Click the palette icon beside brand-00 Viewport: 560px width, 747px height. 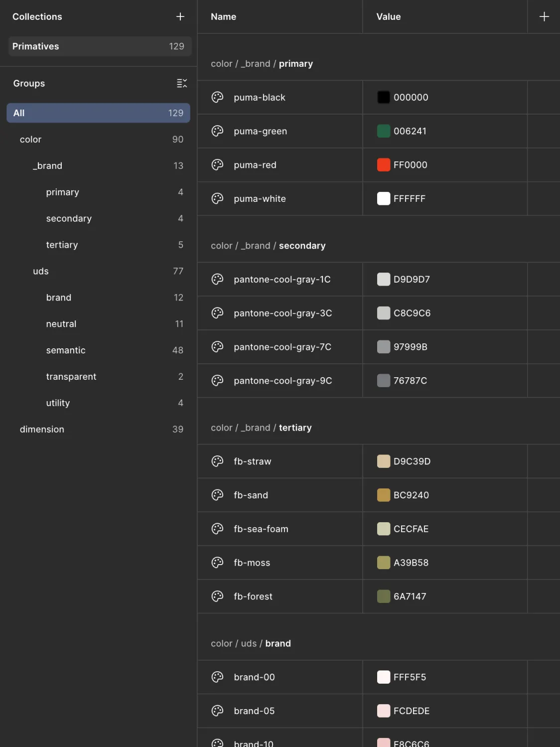[217, 677]
